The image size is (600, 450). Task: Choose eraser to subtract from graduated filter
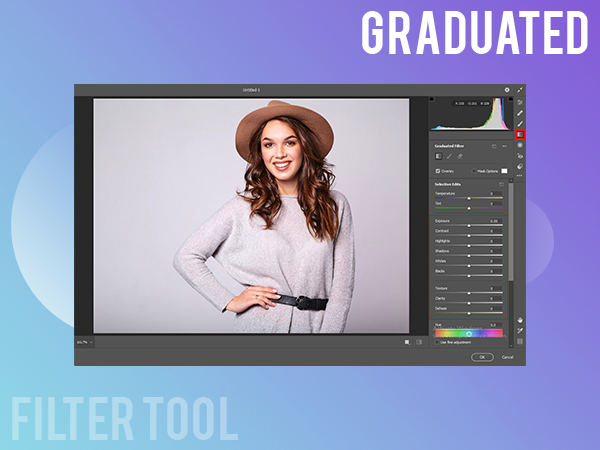[460, 156]
